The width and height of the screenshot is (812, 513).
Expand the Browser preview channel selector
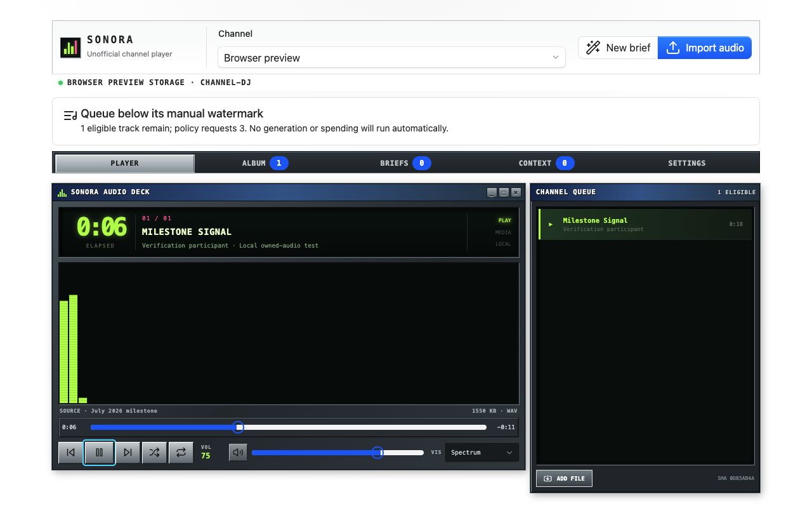pyautogui.click(x=391, y=58)
